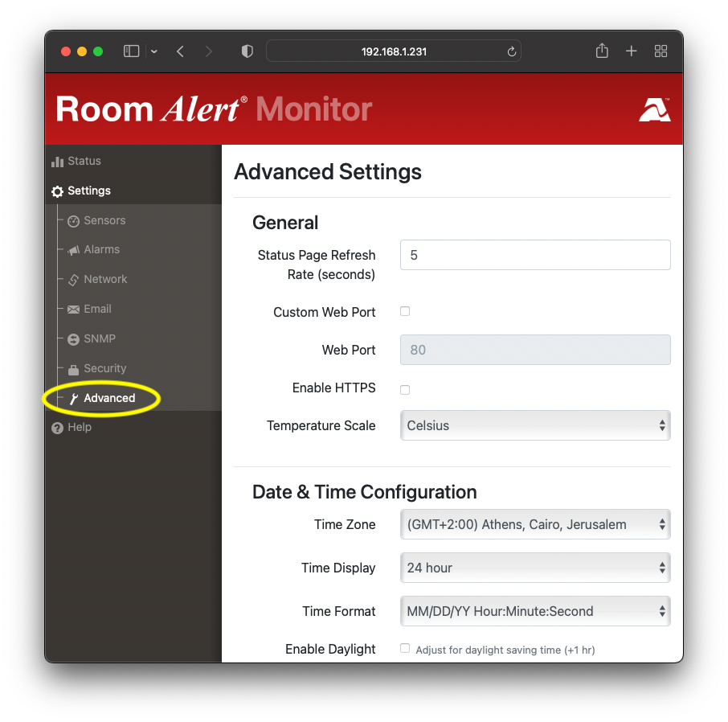Click the Safari sidebar toggle icon
This screenshot has width=728, height=722.
click(x=131, y=51)
